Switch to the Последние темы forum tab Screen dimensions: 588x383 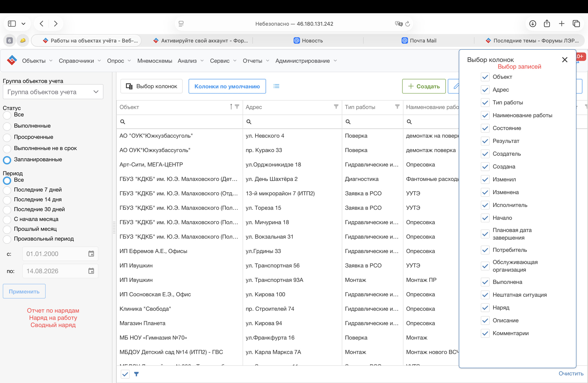pos(532,40)
